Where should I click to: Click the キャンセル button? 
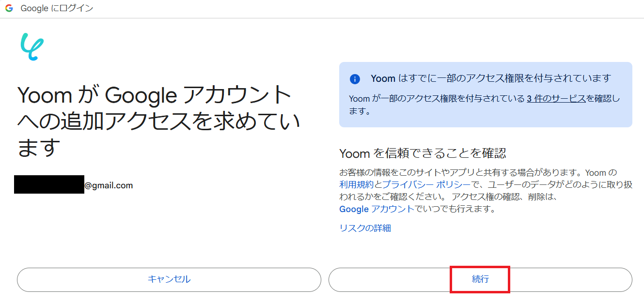(169, 279)
